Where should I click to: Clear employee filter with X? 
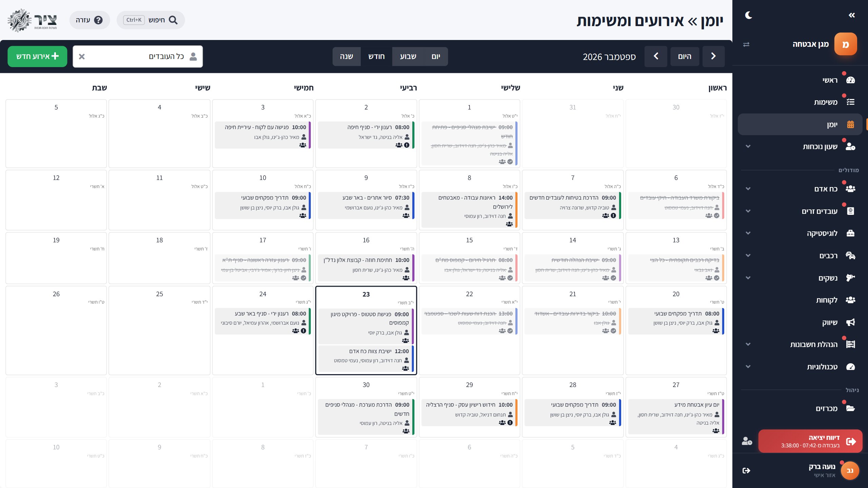[82, 57]
